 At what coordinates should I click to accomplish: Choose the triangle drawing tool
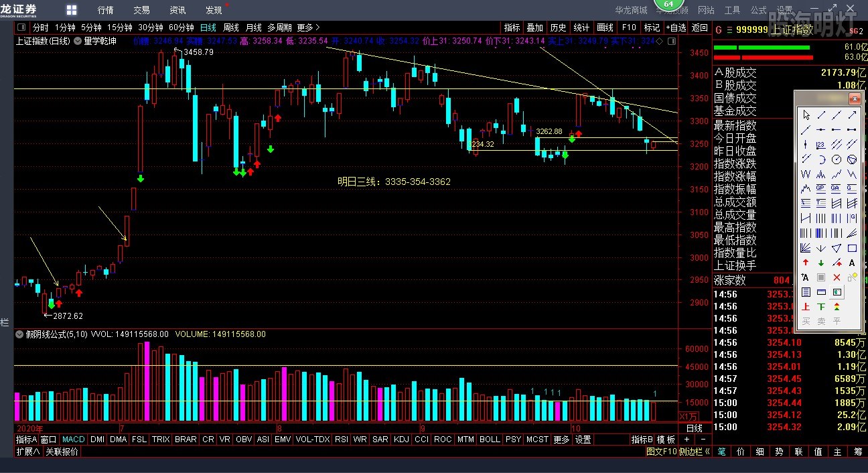coord(837,248)
